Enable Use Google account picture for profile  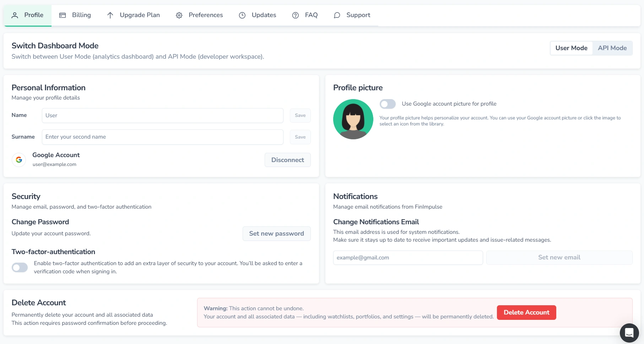coord(388,104)
